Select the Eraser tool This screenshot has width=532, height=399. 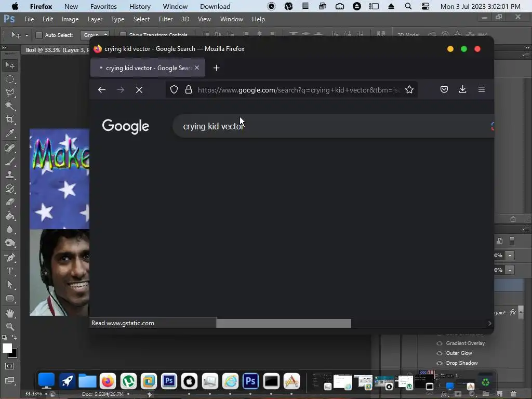10,202
